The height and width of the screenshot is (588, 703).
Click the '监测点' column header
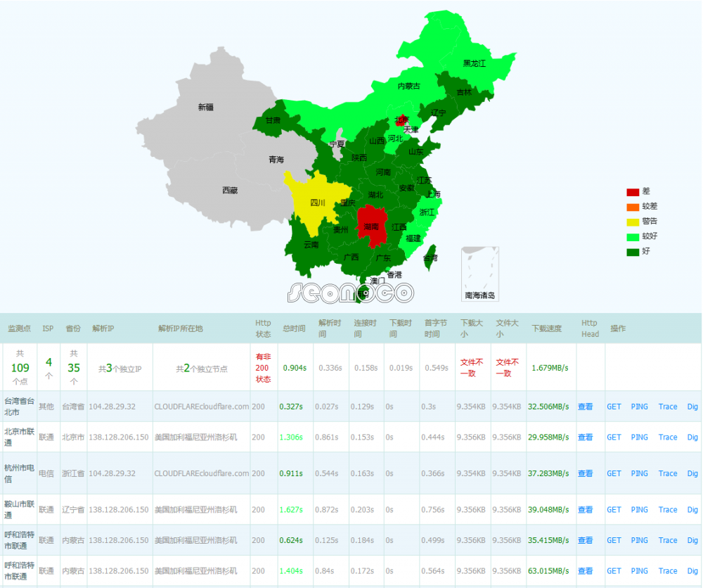click(19, 328)
